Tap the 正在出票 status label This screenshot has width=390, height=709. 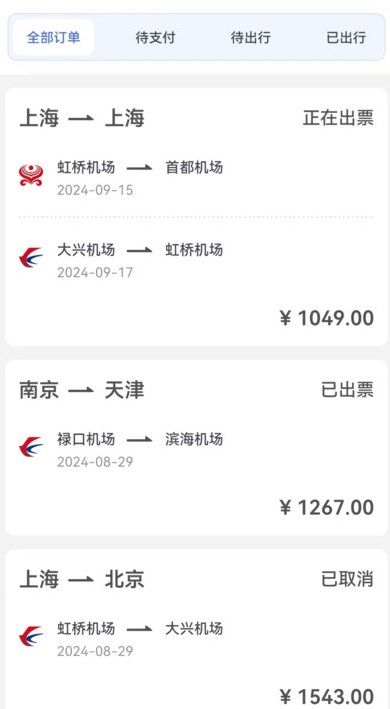338,118
